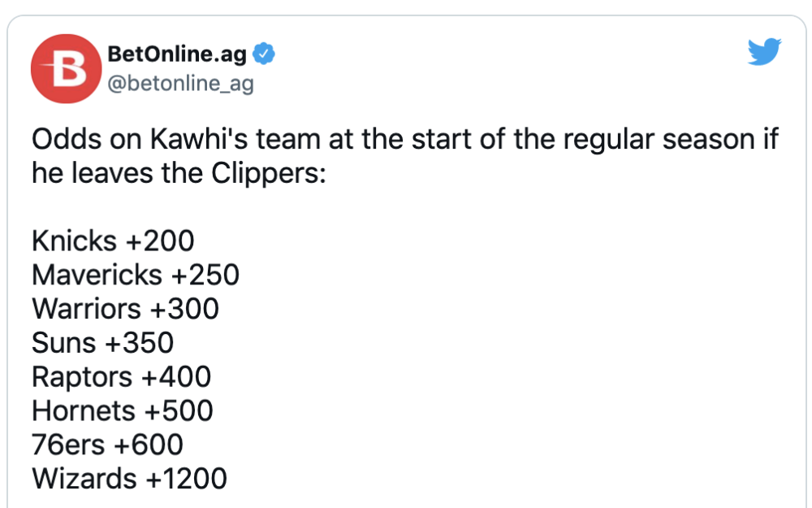The height and width of the screenshot is (508, 812).
Task: Open the @betonline_ag handle link
Action: pyautogui.click(x=180, y=83)
